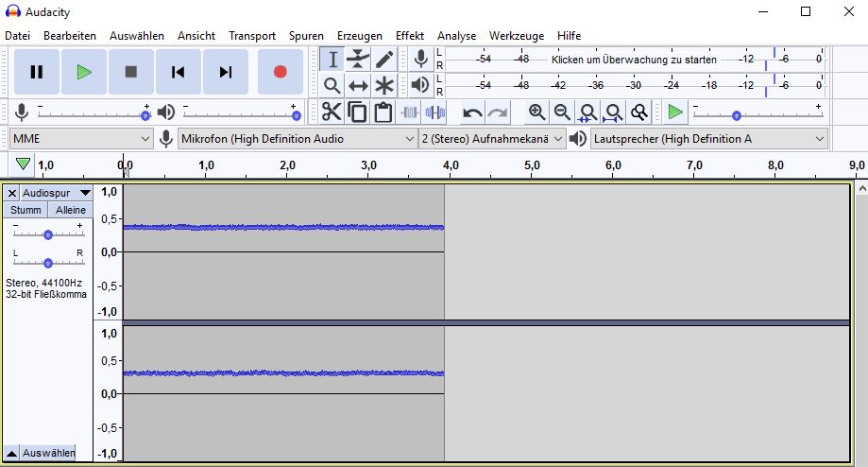868x467 pixels.
Task: Play at speed with the small green play
Action: click(x=674, y=112)
